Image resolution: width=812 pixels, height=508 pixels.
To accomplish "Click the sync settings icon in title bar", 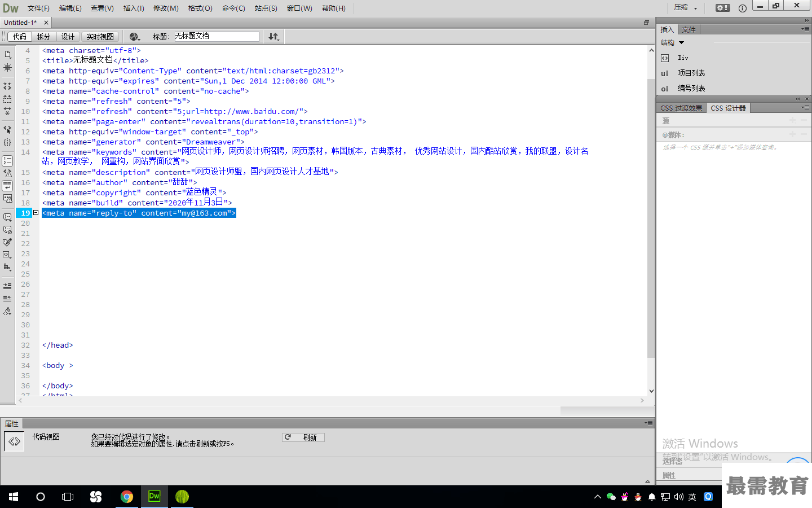I will click(x=722, y=8).
